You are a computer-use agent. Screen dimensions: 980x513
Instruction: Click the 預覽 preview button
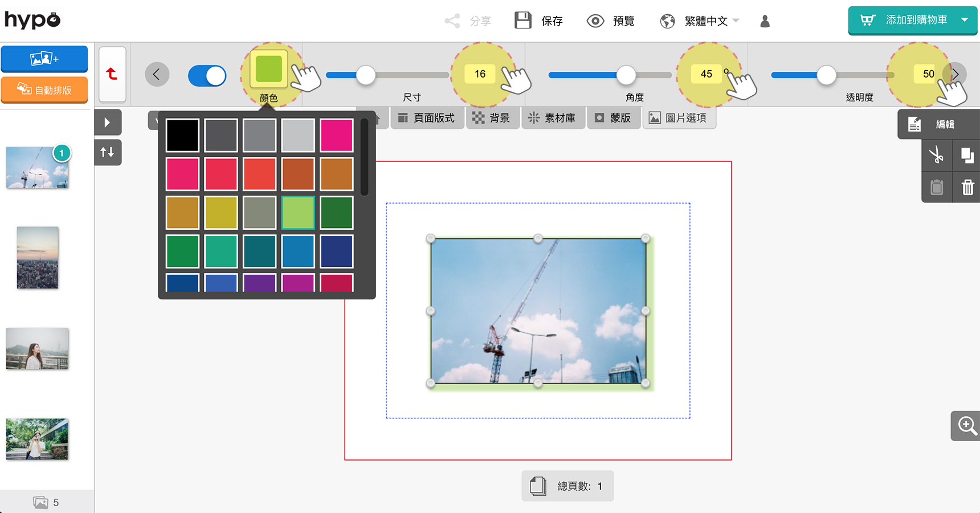[x=611, y=21]
